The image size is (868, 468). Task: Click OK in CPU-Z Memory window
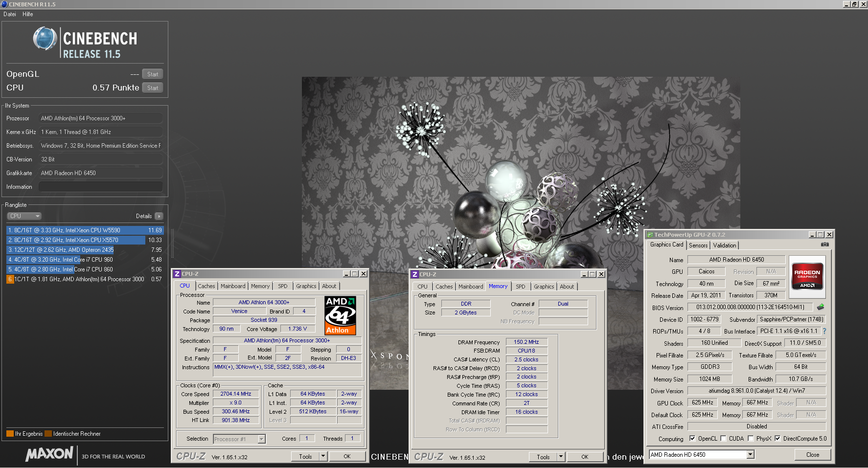pyautogui.click(x=585, y=457)
